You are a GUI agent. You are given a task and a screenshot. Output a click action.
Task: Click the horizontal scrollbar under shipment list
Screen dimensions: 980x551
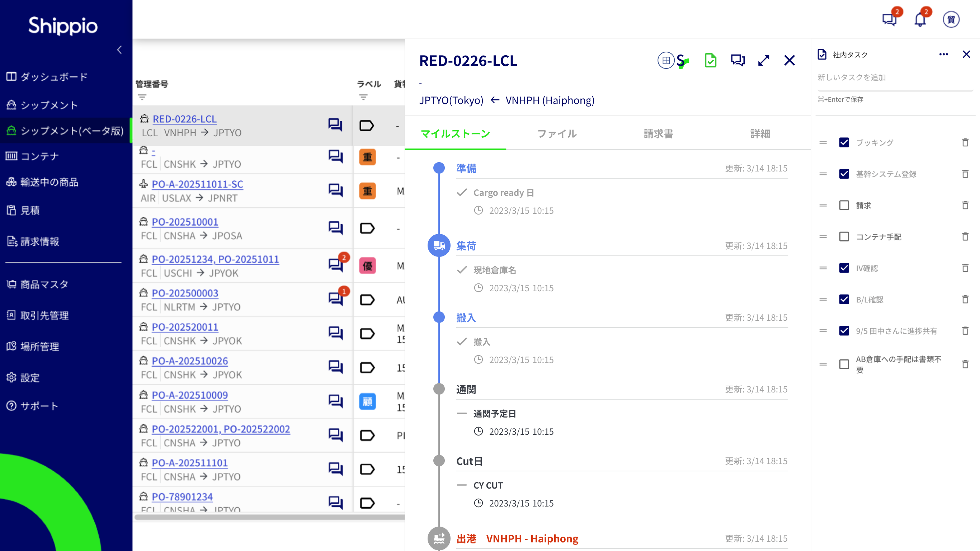click(269, 517)
